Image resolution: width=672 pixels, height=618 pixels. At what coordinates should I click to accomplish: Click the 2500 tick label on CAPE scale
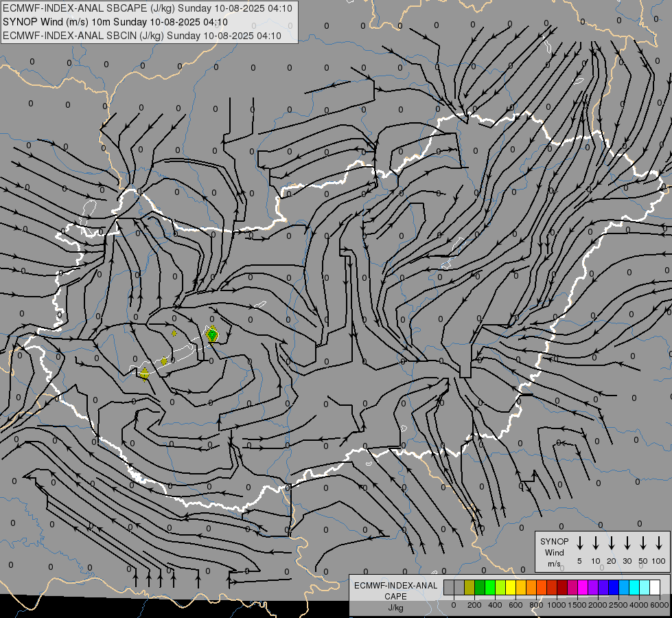pos(618,605)
